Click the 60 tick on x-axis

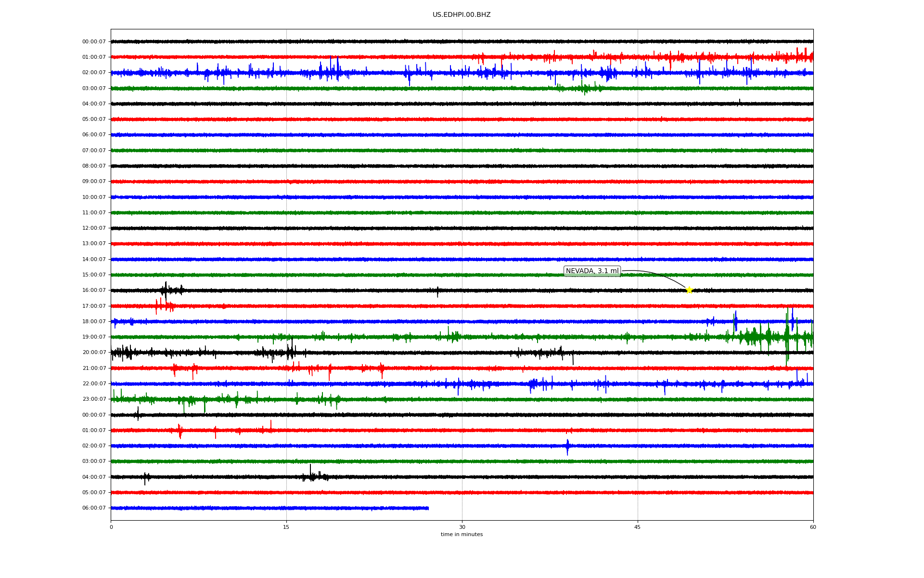coord(812,527)
